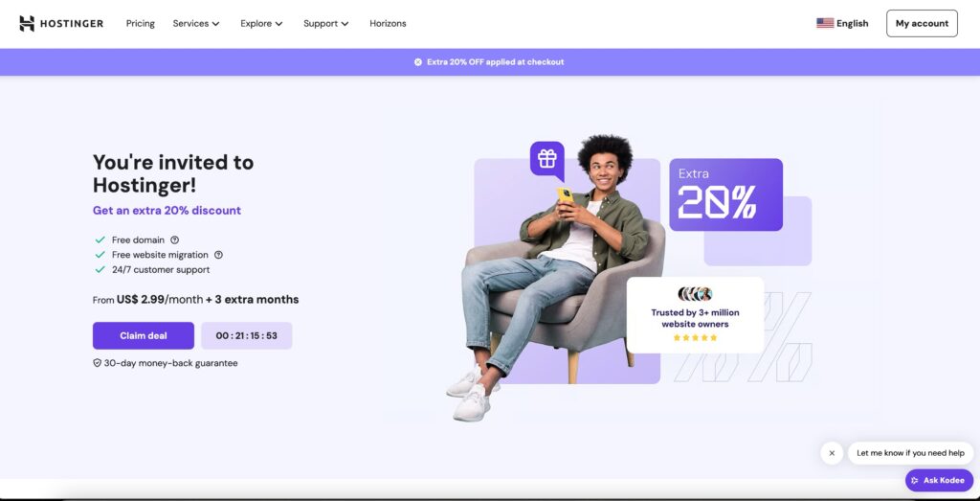Image resolution: width=980 pixels, height=501 pixels.
Task: Expand the Support dropdown menu
Action: coord(325,24)
